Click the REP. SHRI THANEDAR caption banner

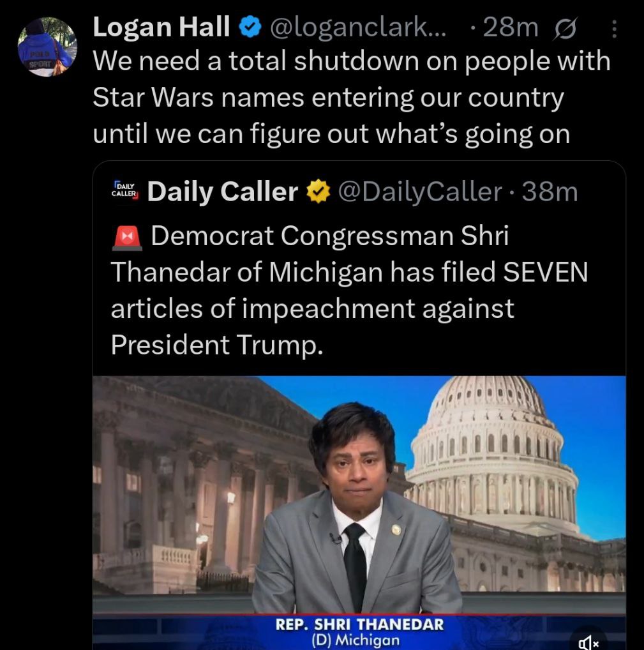(x=359, y=624)
